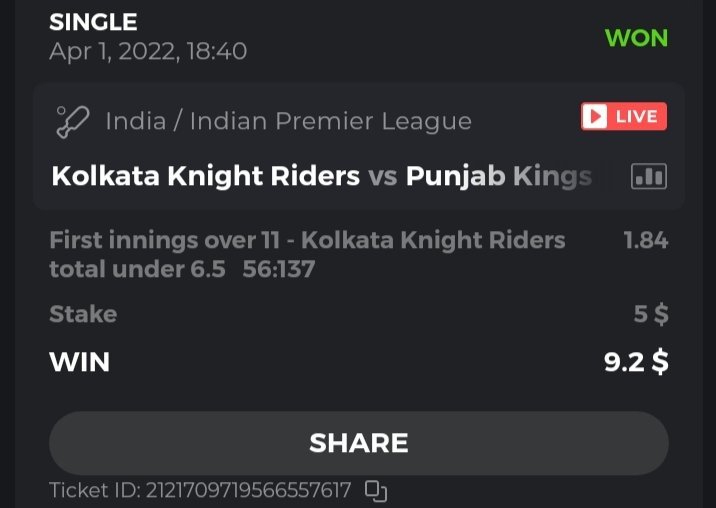Open the LIVE stream badge
The height and width of the screenshot is (508, 716).
[x=623, y=117]
